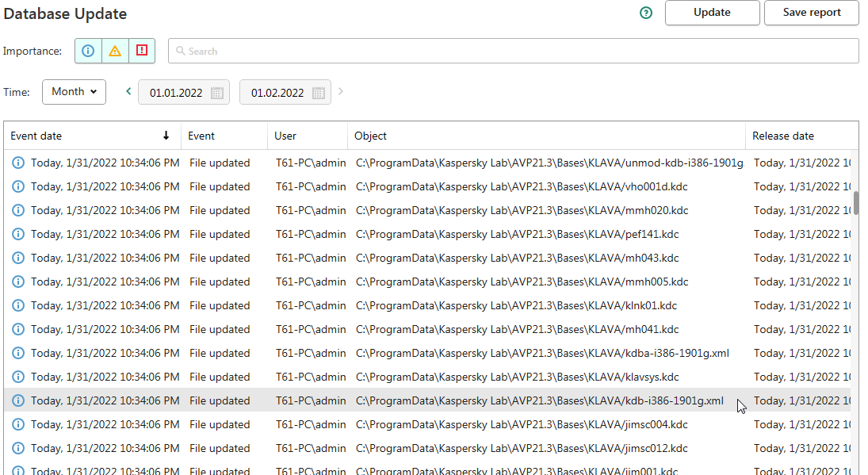Go to the next period arrow
Screen dimensions: 868x475
[340, 91]
